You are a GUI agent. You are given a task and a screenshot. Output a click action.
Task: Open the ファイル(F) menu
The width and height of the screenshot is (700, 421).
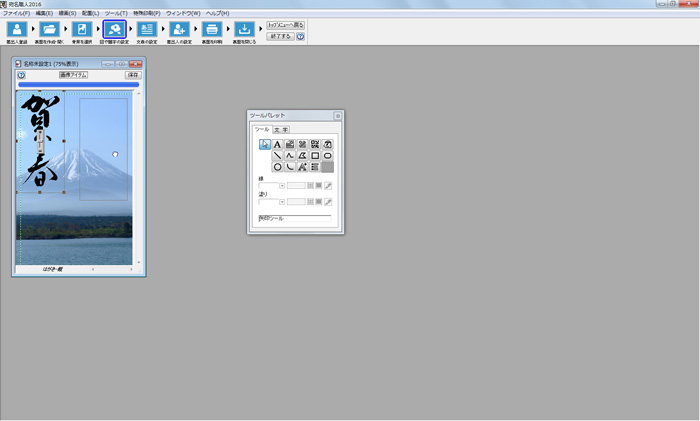coord(16,13)
